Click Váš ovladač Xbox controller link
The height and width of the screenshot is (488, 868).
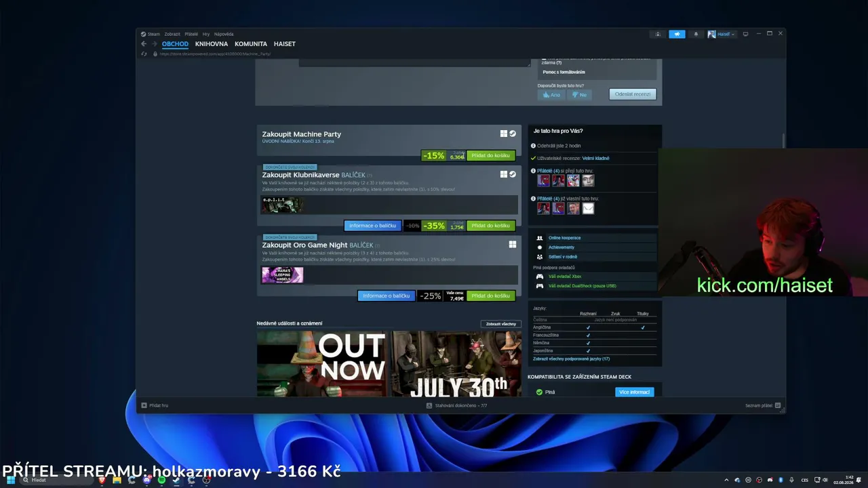[x=565, y=277]
